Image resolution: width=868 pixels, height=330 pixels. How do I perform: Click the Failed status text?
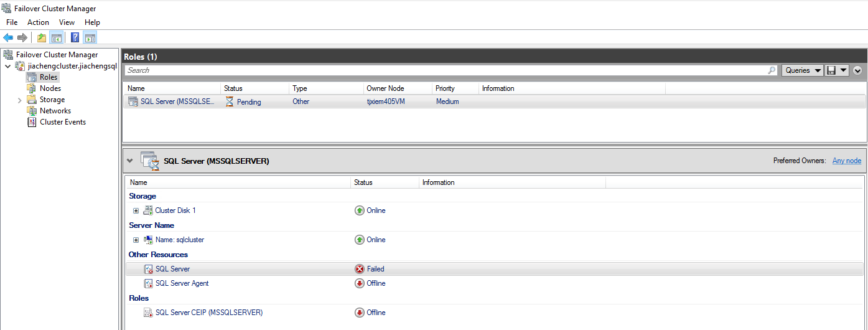pyautogui.click(x=376, y=269)
